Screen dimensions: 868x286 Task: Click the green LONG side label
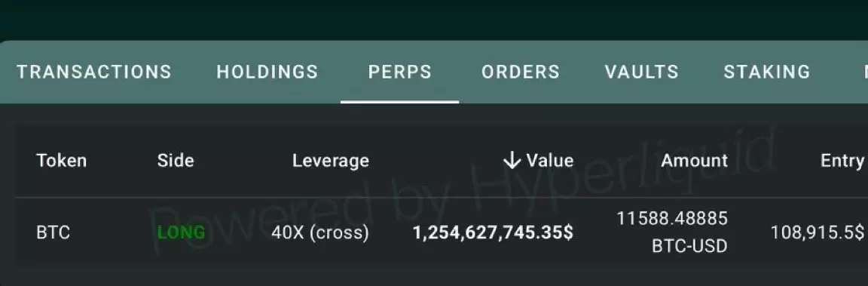point(182,232)
